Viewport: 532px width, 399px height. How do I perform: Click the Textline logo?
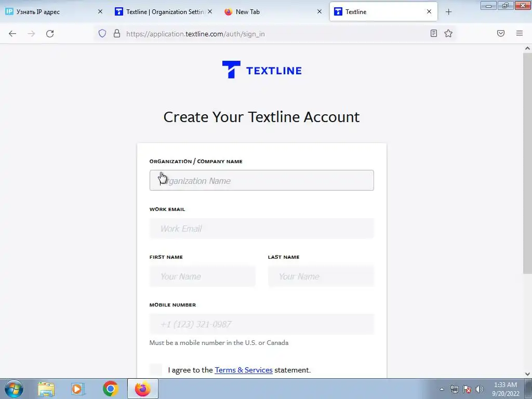click(x=262, y=70)
